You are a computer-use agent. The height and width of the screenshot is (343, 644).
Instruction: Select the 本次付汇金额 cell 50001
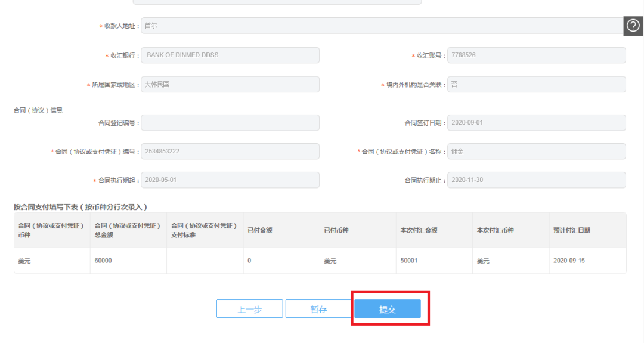(x=434, y=261)
